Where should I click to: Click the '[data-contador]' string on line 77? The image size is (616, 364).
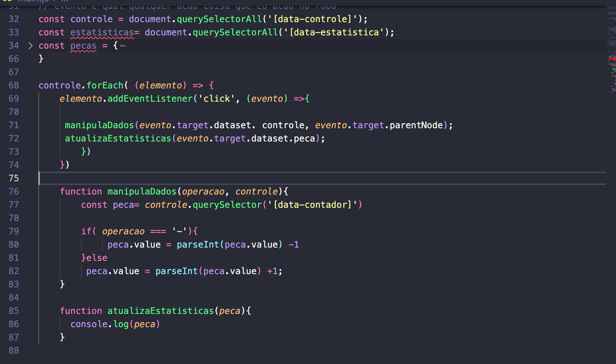(x=312, y=205)
